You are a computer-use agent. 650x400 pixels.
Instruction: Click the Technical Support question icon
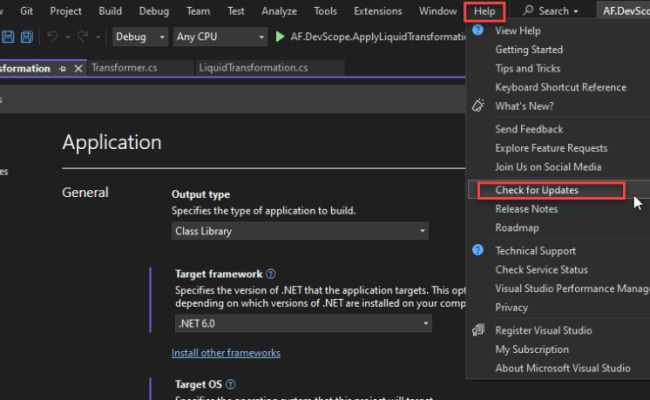[478, 250]
